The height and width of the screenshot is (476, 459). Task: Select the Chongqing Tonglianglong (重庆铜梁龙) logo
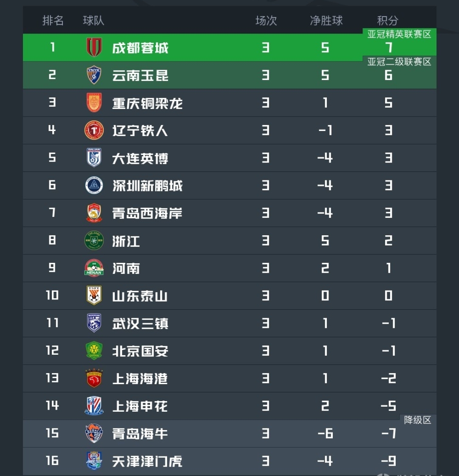click(94, 103)
